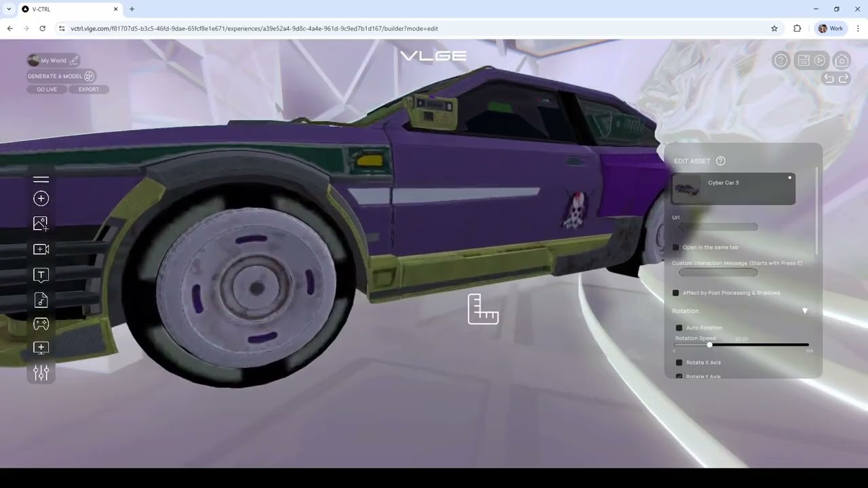Screen dimensions: 868x488
Task: Enable Auto Rotation checkbox
Action: [679, 328]
